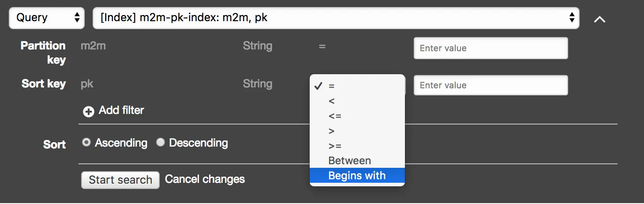
Task: Choose the '>=' operator option
Action: coord(335,146)
